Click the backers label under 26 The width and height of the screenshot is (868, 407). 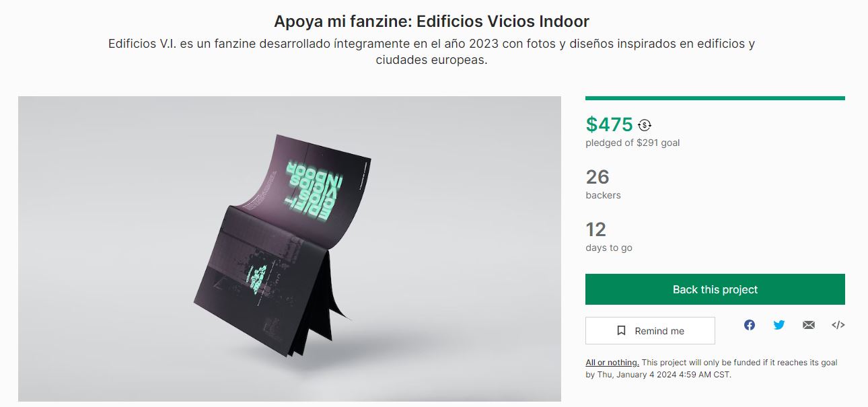[603, 195]
